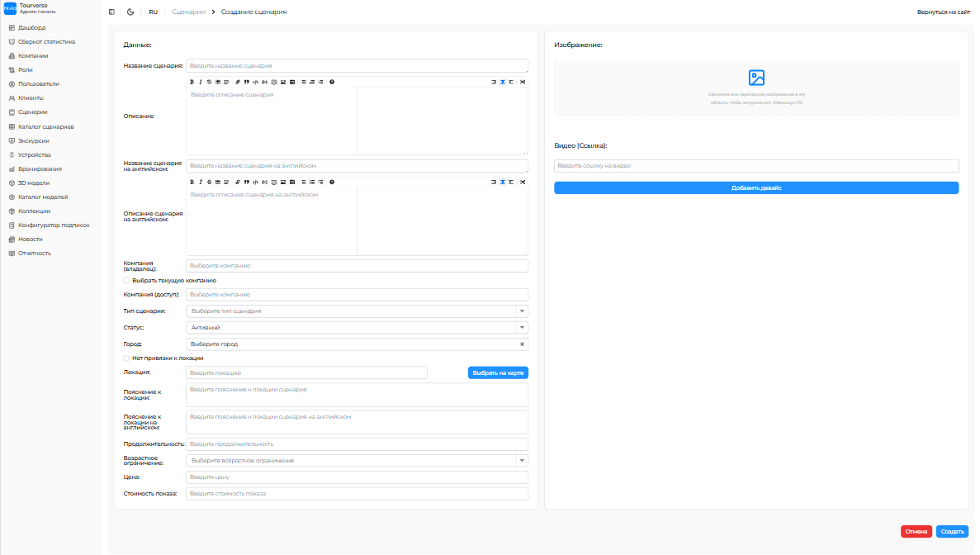The image size is (980, 555).
Task: Check the Выбрать текущую компанию box
Action: pyautogui.click(x=126, y=281)
